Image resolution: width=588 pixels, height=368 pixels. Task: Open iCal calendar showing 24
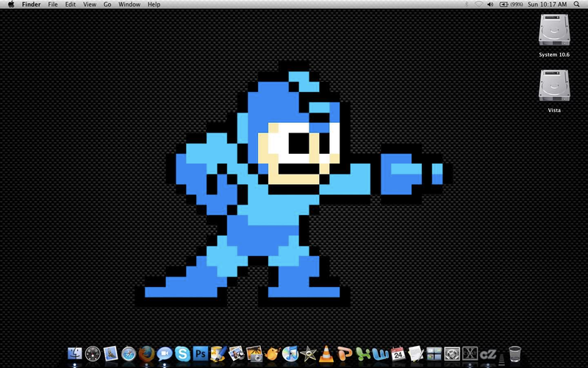point(398,354)
